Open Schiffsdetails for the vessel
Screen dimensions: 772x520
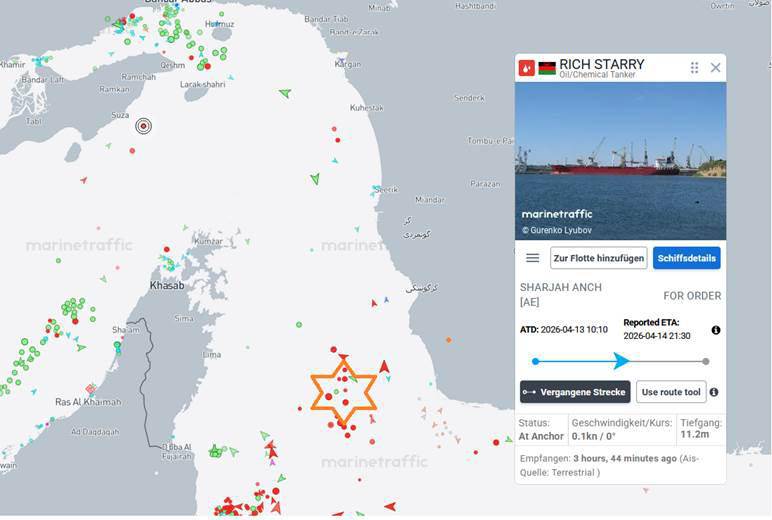pos(686,258)
